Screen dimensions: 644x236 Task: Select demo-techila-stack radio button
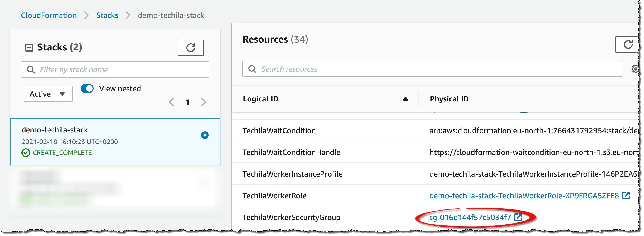tap(205, 135)
